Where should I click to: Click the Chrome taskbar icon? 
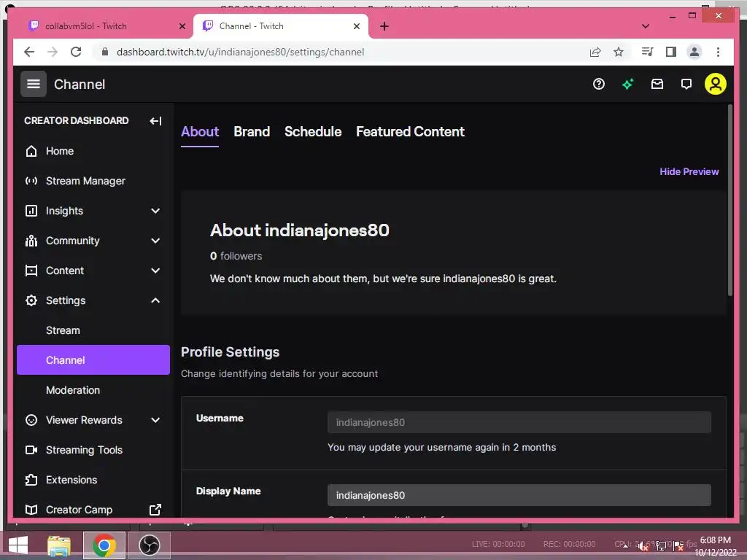tap(104, 545)
